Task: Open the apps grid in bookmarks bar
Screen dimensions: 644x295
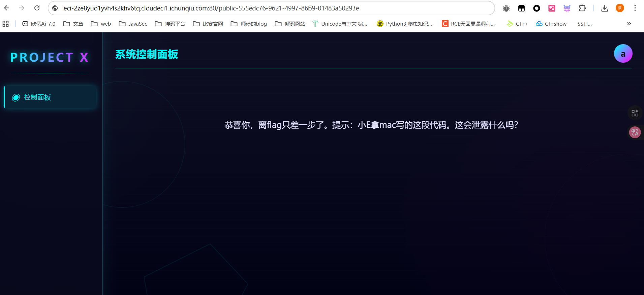Action: tap(6, 24)
